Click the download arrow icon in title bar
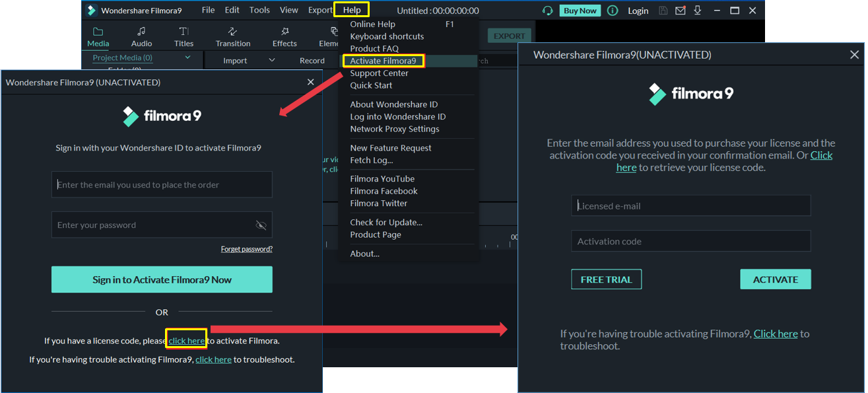 click(x=696, y=11)
